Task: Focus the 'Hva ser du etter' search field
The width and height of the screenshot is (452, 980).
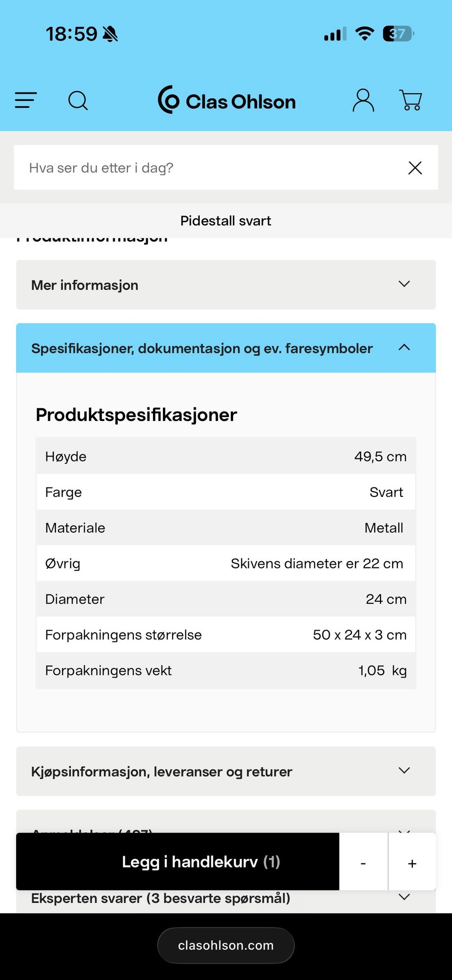Action: (x=207, y=168)
